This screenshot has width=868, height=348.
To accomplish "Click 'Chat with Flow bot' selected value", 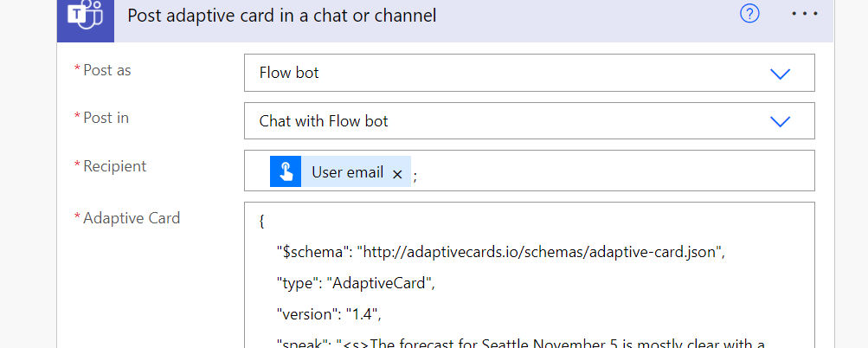I will point(324,121).
